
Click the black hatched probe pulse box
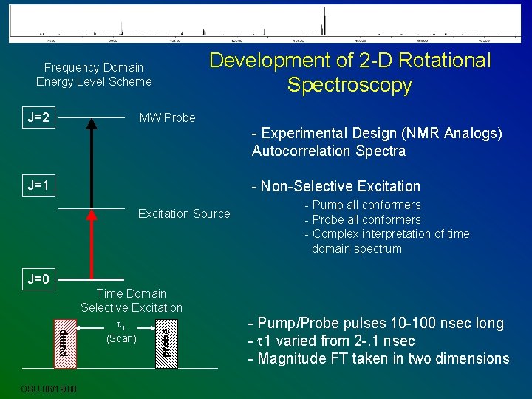point(166,344)
